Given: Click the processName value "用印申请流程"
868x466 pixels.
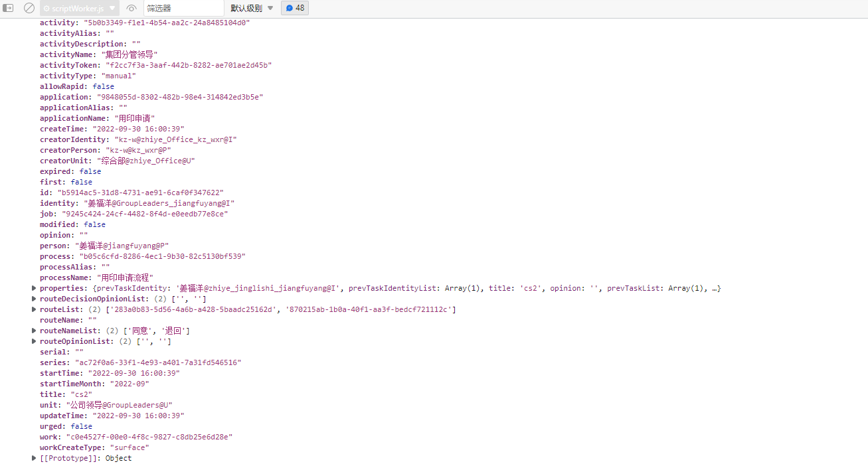Looking at the screenshot, I should (125, 277).
